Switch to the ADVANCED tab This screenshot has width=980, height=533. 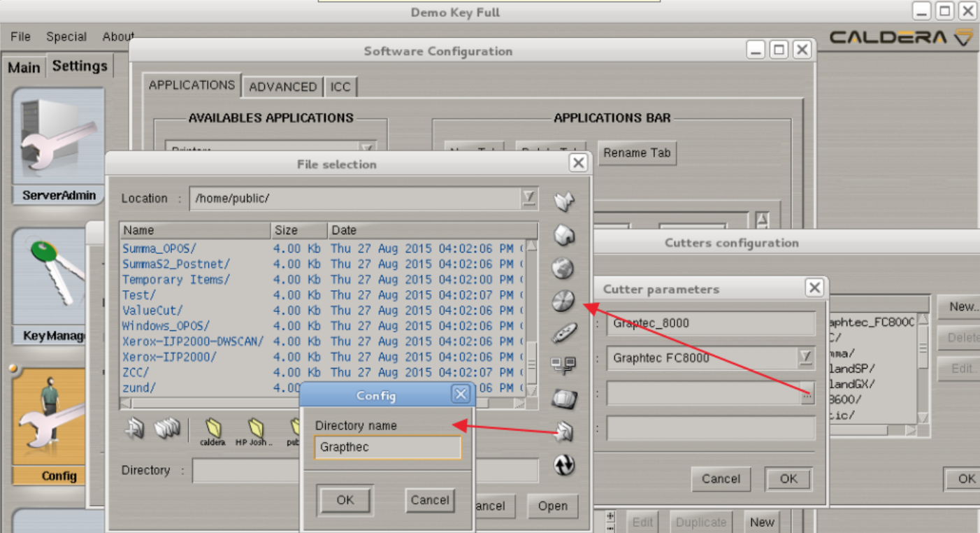click(x=282, y=87)
